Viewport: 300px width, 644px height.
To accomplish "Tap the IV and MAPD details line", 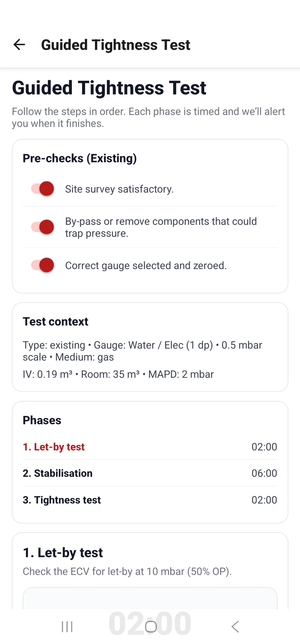I will click(118, 374).
